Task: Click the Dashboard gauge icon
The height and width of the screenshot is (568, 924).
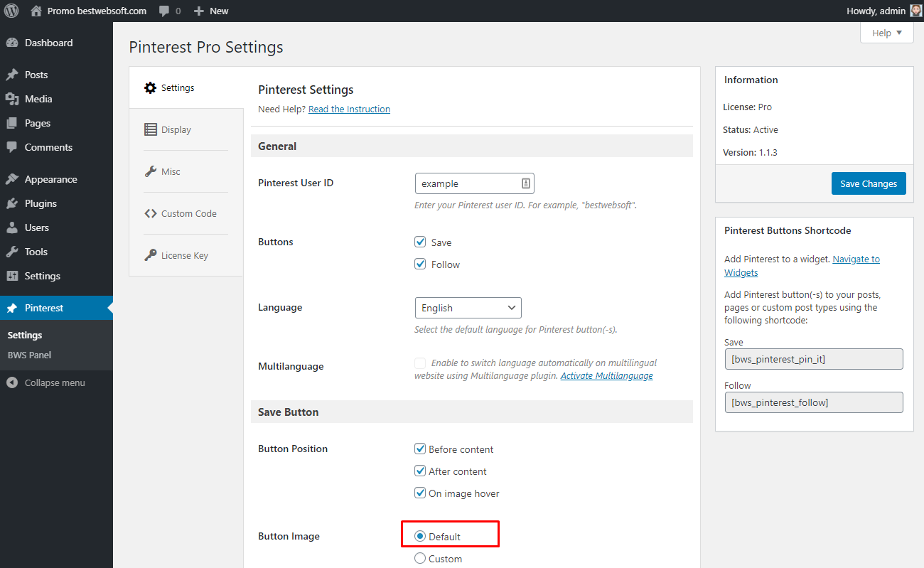Action: [12, 43]
